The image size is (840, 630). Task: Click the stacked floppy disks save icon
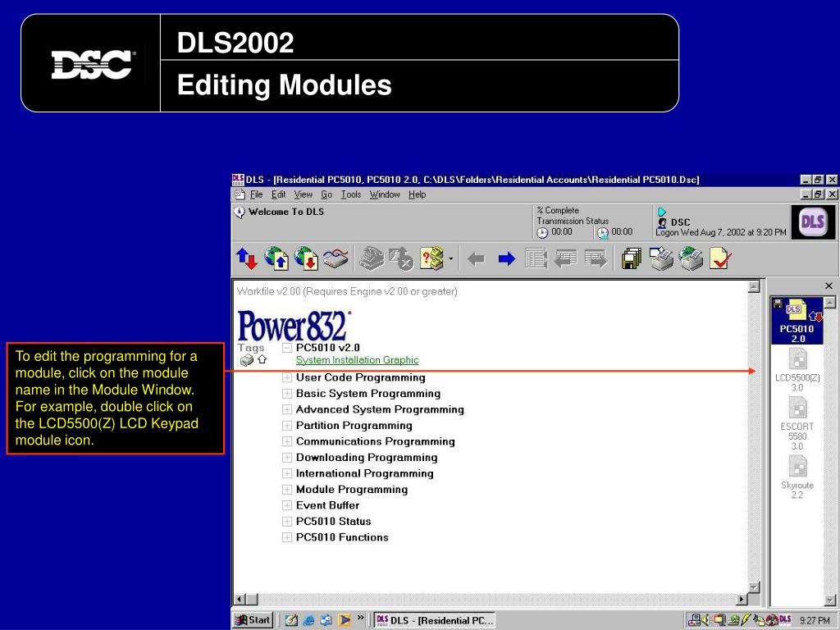tap(632, 258)
